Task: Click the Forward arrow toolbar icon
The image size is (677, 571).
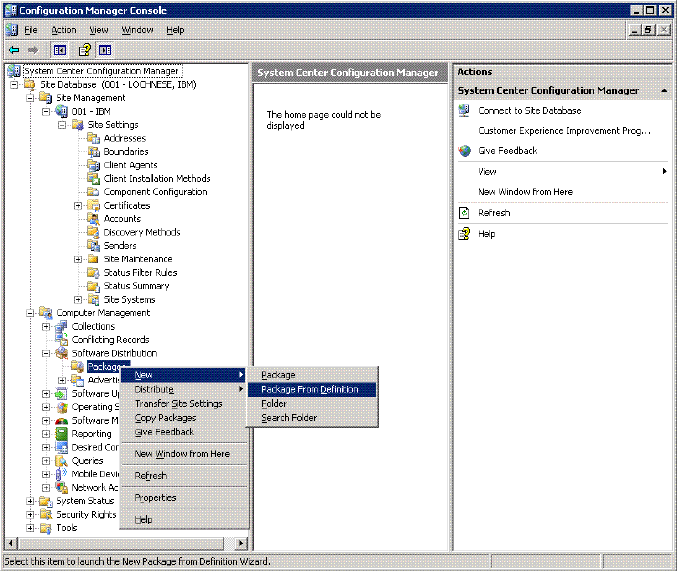Action: (x=33, y=50)
